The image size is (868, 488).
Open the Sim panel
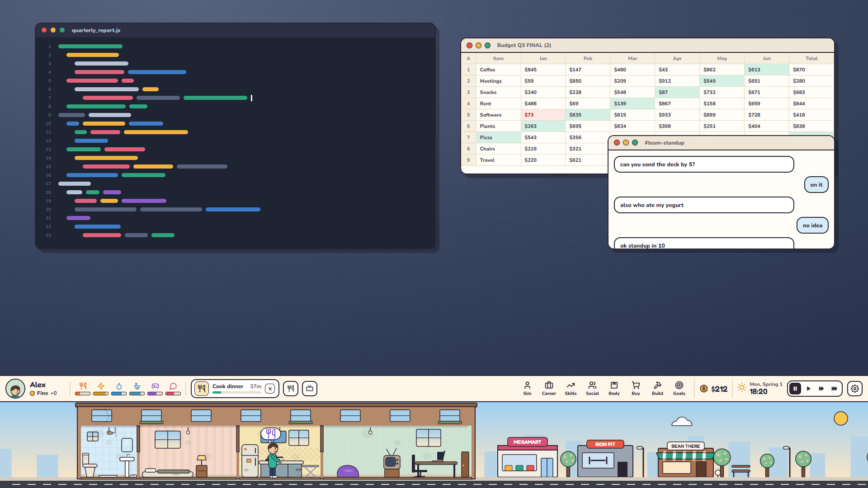[527, 389]
